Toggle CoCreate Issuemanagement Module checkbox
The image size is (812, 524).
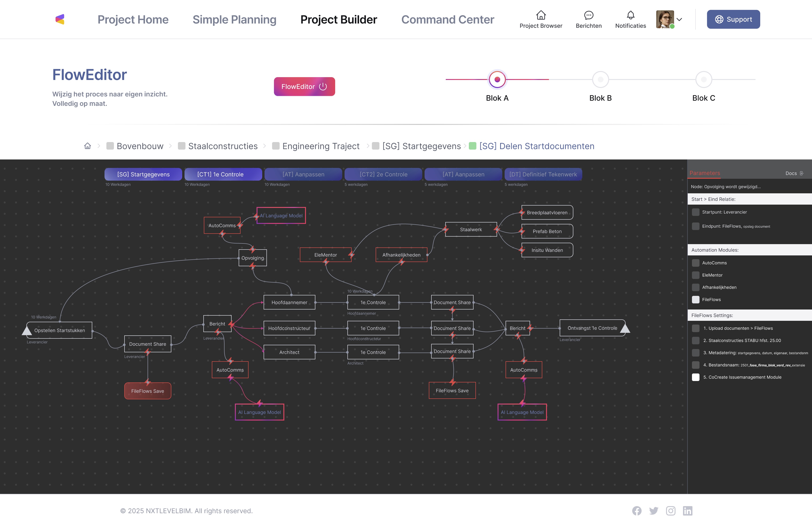click(695, 377)
